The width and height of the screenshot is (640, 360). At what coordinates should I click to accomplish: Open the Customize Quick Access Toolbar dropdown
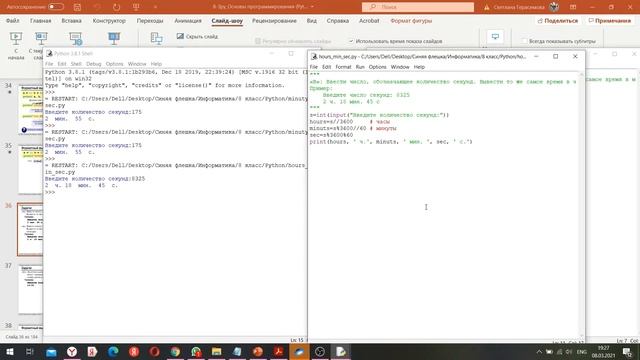(x=155, y=7)
